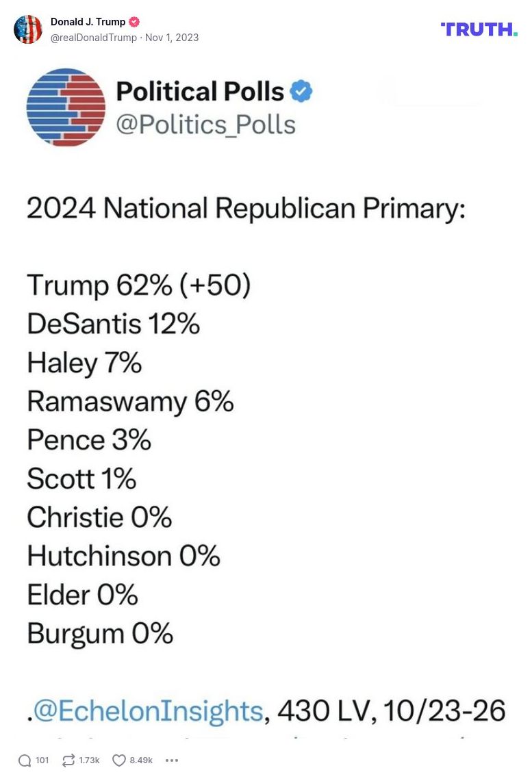Click the Political Polls striped circle logo
The height and width of the screenshot is (781, 532).
point(66,107)
